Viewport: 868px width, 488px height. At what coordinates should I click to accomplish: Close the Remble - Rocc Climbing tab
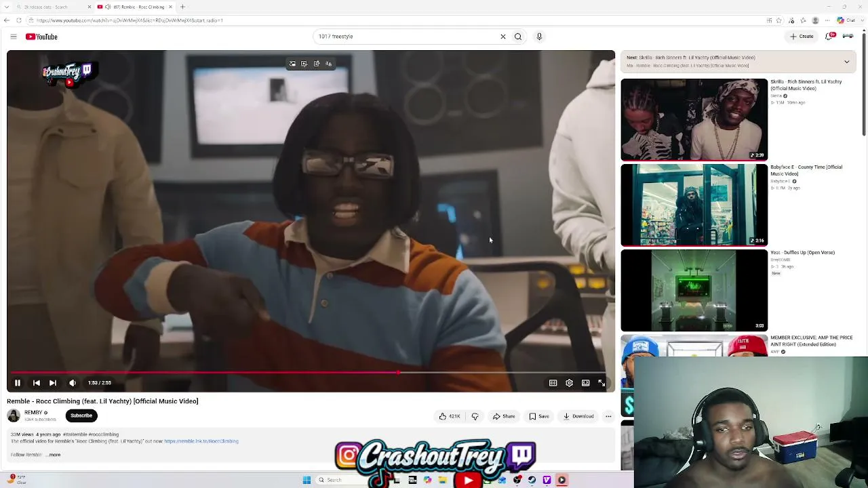(170, 7)
